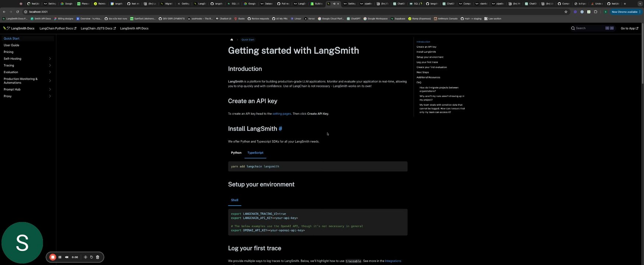
Task: Click the browser forward arrow
Action: [11, 12]
